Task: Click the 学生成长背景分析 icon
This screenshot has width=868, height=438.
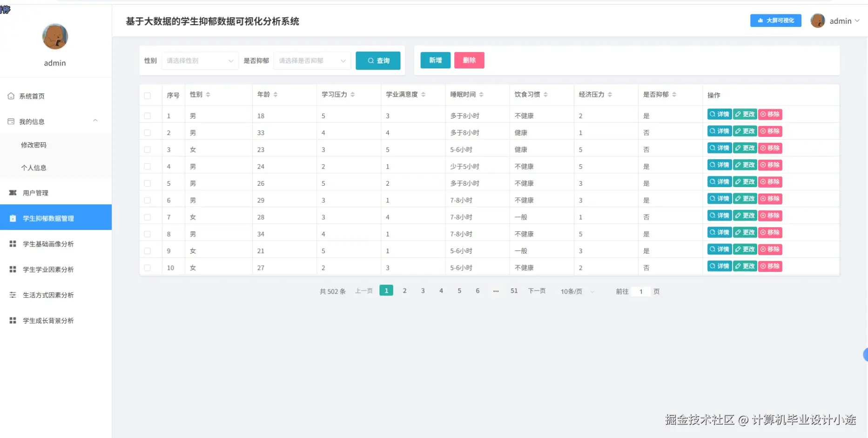Action: (x=12, y=320)
